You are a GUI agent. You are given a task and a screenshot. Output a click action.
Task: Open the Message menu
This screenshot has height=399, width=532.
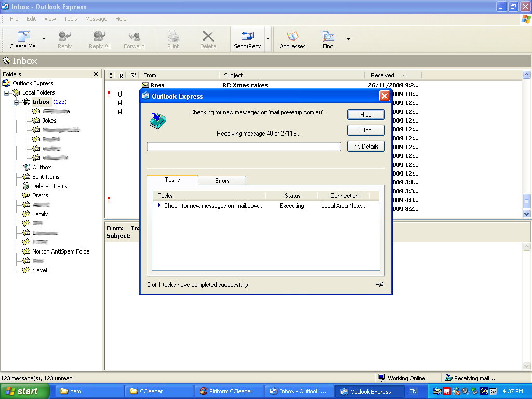96,19
